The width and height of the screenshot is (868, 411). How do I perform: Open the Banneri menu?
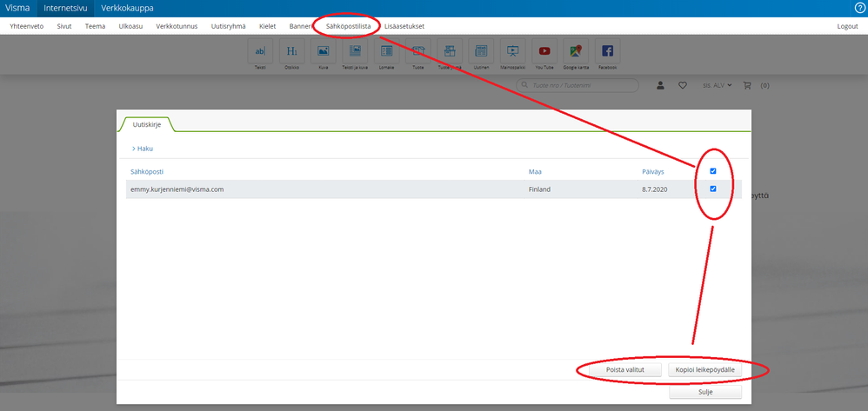[x=301, y=26]
